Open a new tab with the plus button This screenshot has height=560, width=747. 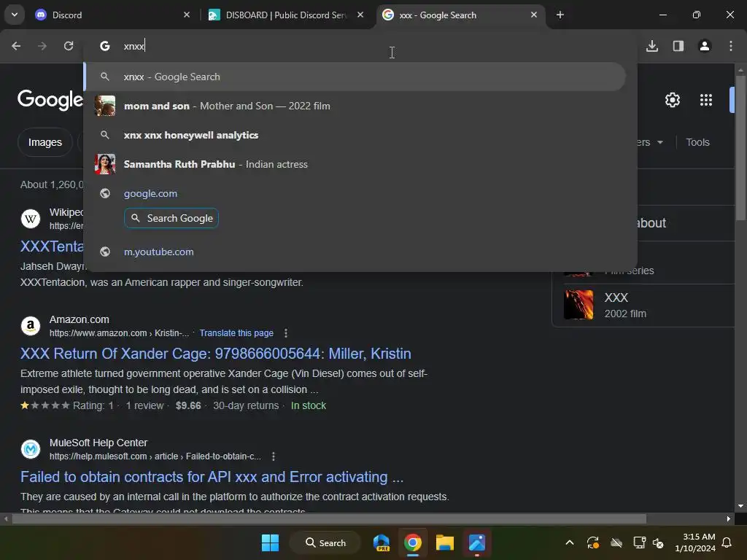coord(560,15)
